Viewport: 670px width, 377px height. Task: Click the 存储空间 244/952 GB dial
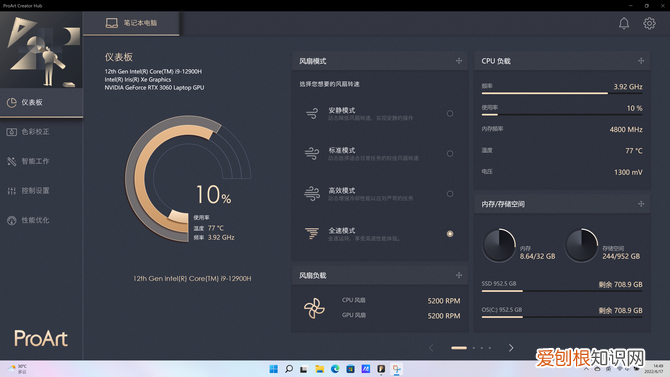[582, 245]
